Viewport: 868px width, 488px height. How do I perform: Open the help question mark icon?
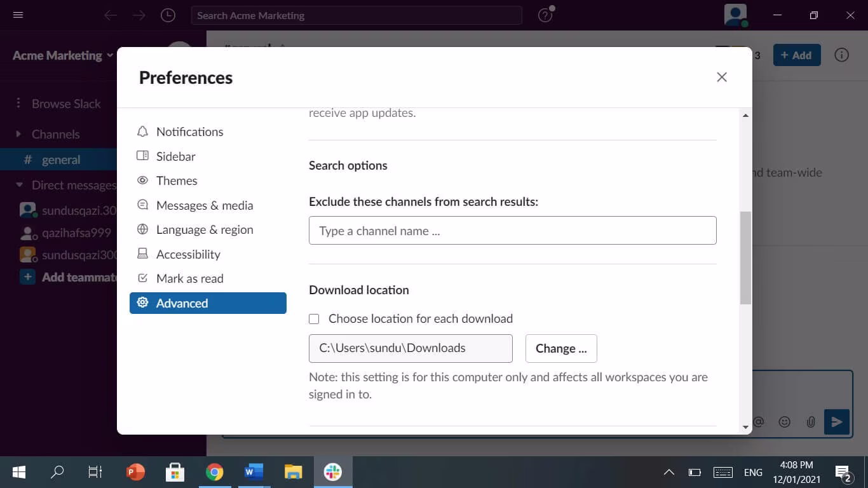pyautogui.click(x=545, y=15)
